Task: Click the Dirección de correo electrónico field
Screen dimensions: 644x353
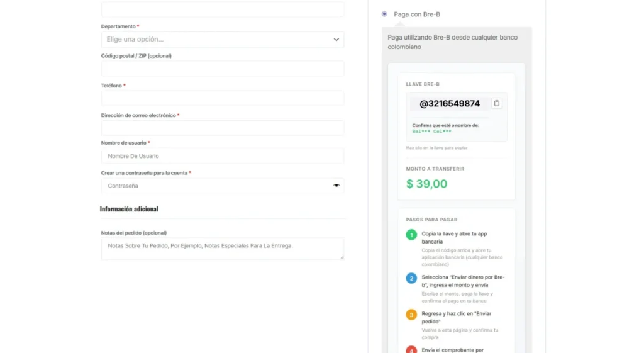Action: pos(223,128)
